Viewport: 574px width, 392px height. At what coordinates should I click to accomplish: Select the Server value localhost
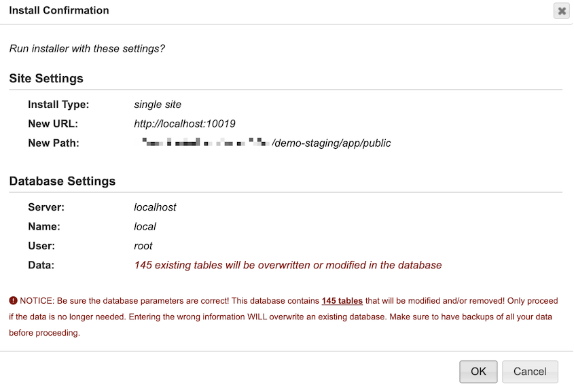[154, 207]
